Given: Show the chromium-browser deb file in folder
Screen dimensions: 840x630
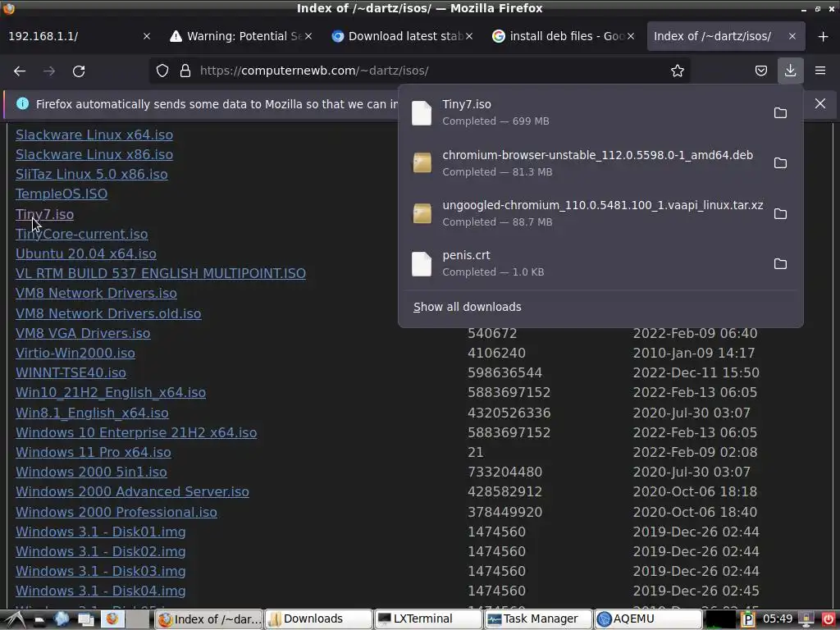Looking at the screenshot, I should point(780,163).
